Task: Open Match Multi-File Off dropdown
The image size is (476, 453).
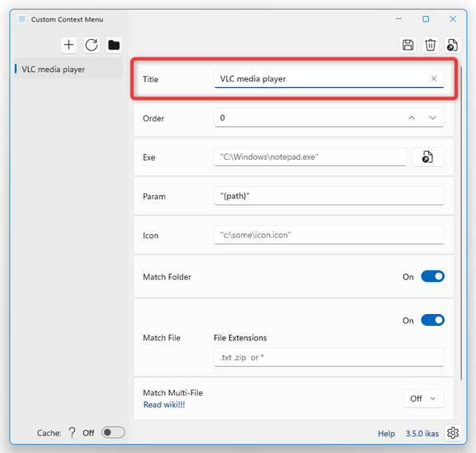Action: coord(424,399)
